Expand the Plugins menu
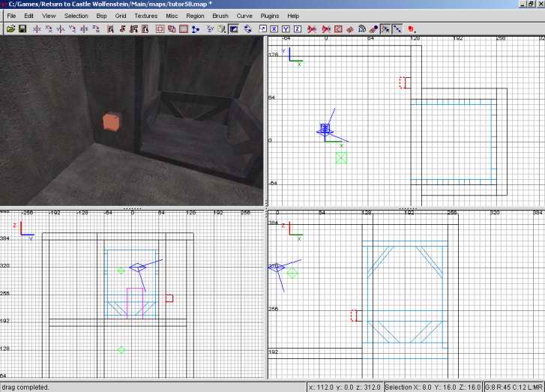 coord(270,16)
